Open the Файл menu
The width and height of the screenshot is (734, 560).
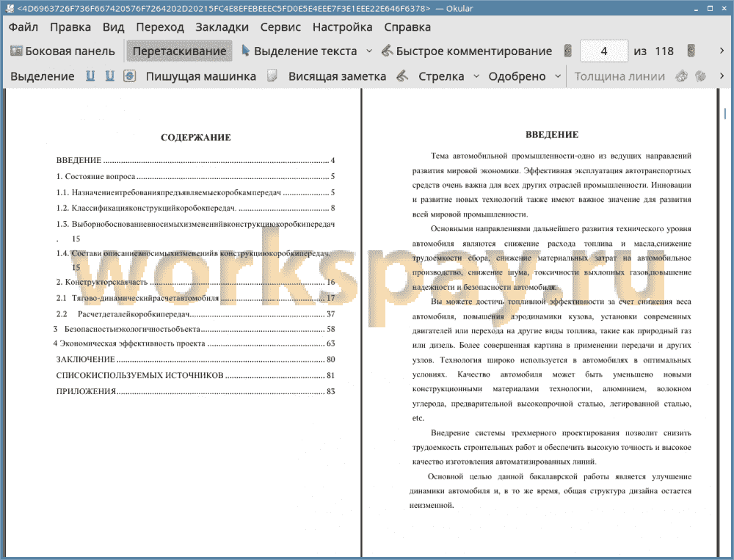23,27
